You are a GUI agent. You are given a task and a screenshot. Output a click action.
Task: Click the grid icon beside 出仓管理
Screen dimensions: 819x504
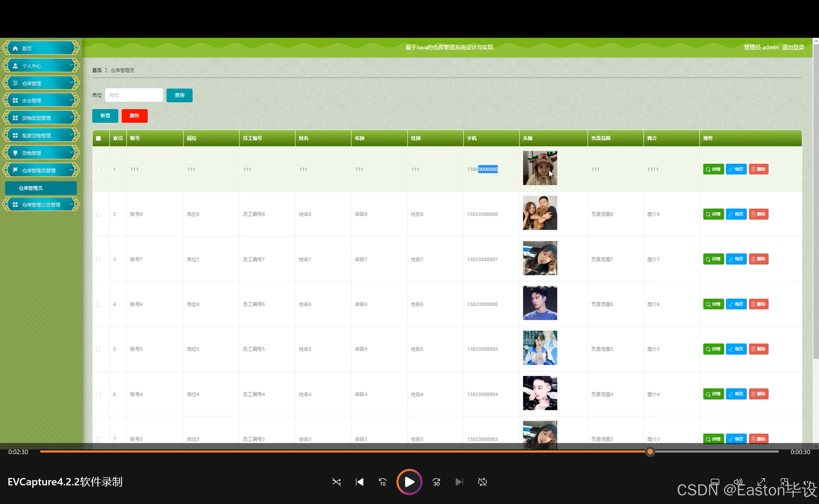pyautogui.click(x=15, y=100)
